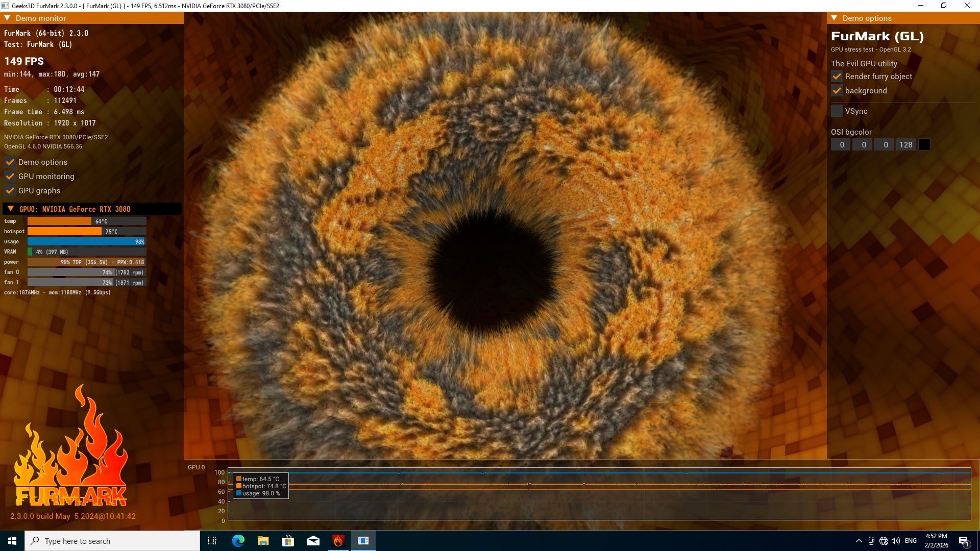Open Windows Start menu
980x551 pixels.
click(x=12, y=541)
